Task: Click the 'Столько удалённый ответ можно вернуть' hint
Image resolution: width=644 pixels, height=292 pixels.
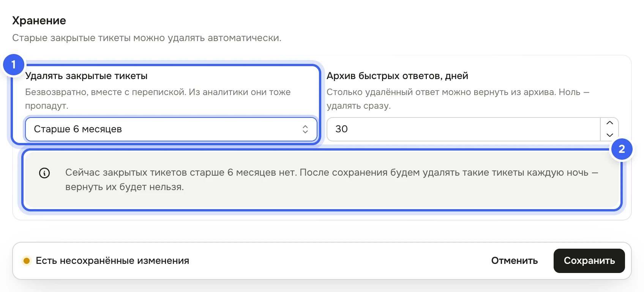Action: pos(458,99)
